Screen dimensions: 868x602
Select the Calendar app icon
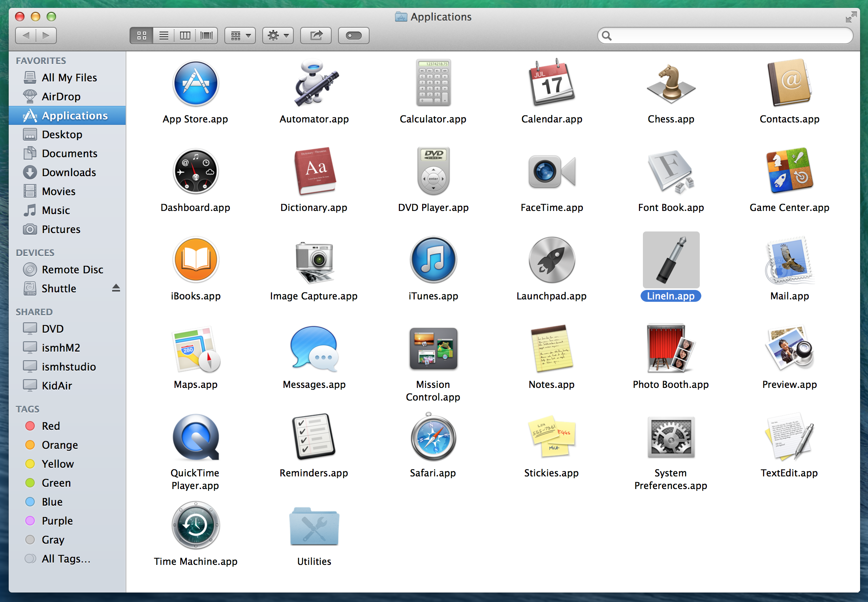point(552,83)
